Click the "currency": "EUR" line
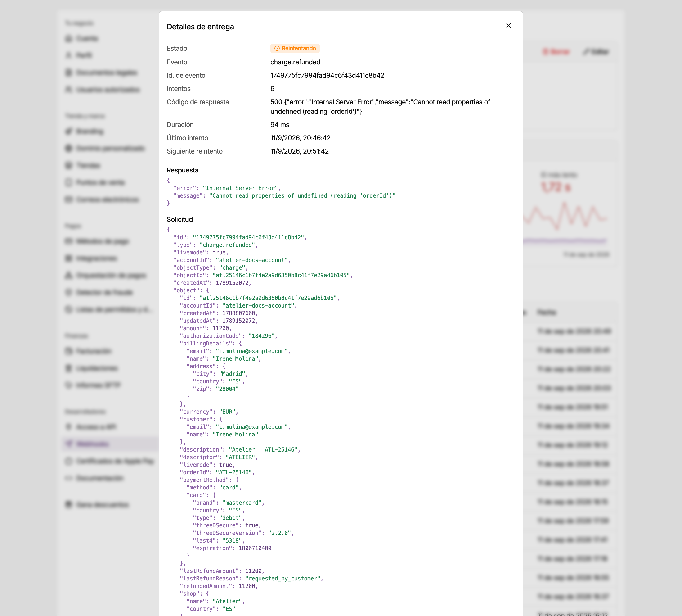This screenshot has width=682, height=616. pos(209,412)
